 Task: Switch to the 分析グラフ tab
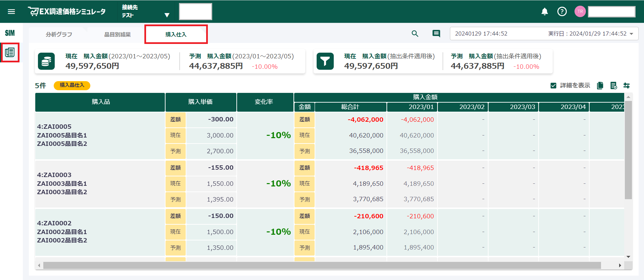(59, 35)
